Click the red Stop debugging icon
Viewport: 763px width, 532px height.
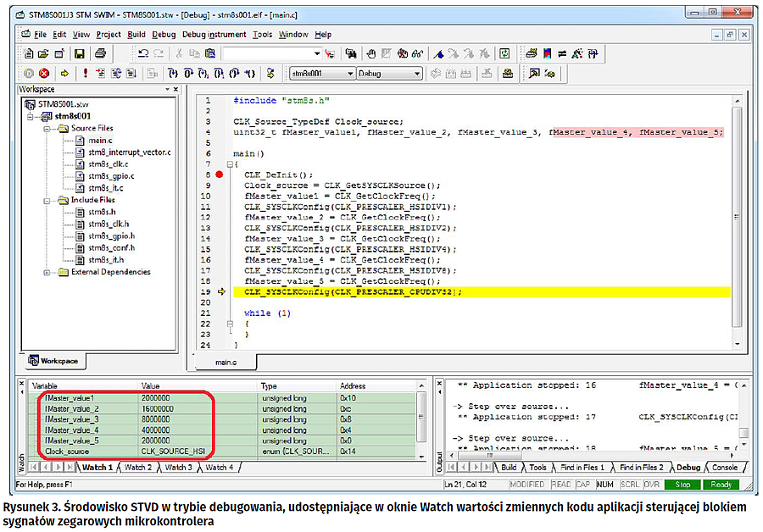(x=44, y=74)
